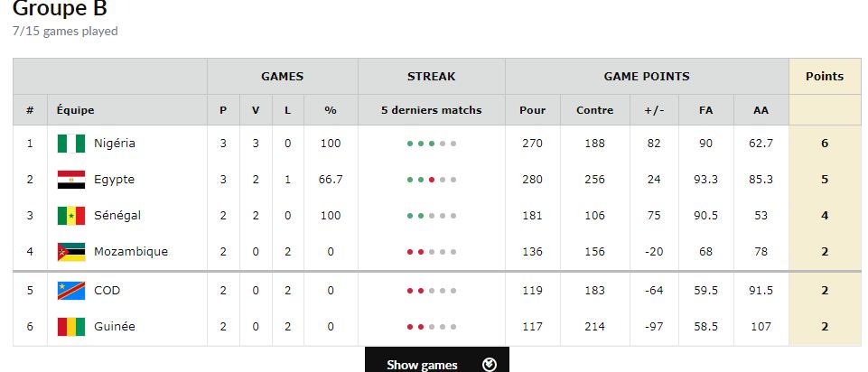Click the Guinea flag icon

click(70, 327)
